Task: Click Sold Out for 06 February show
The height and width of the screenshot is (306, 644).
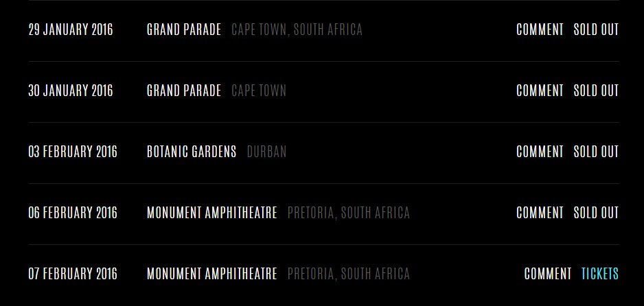Action: (596, 213)
